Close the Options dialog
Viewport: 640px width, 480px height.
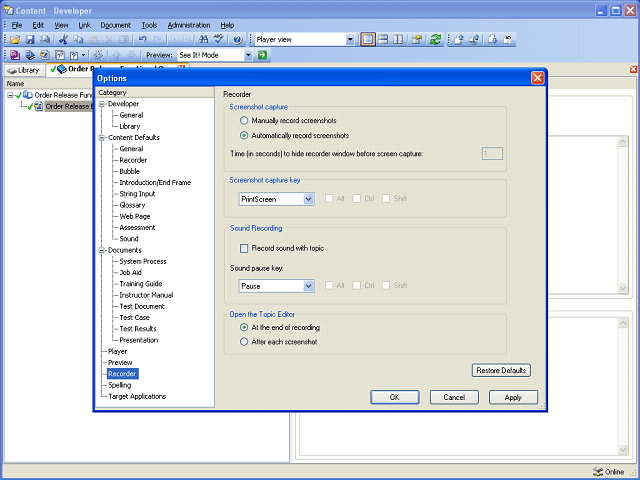pyautogui.click(x=537, y=78)
